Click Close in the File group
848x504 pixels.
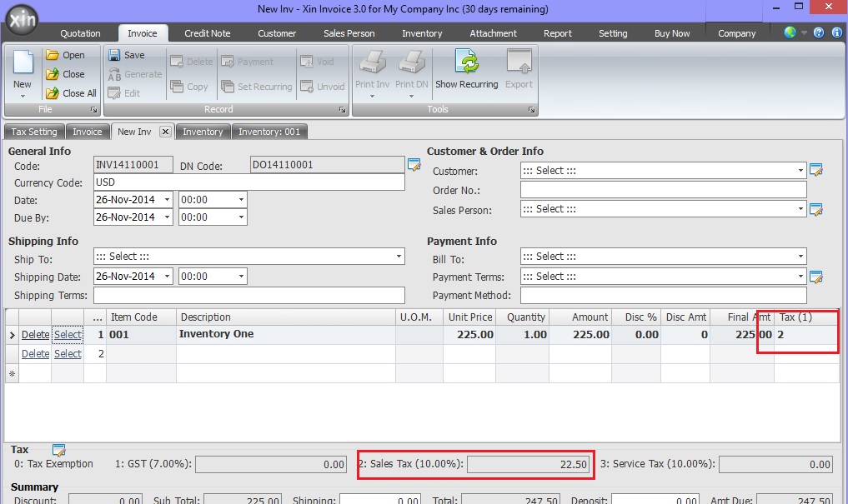tap(65, 74)
